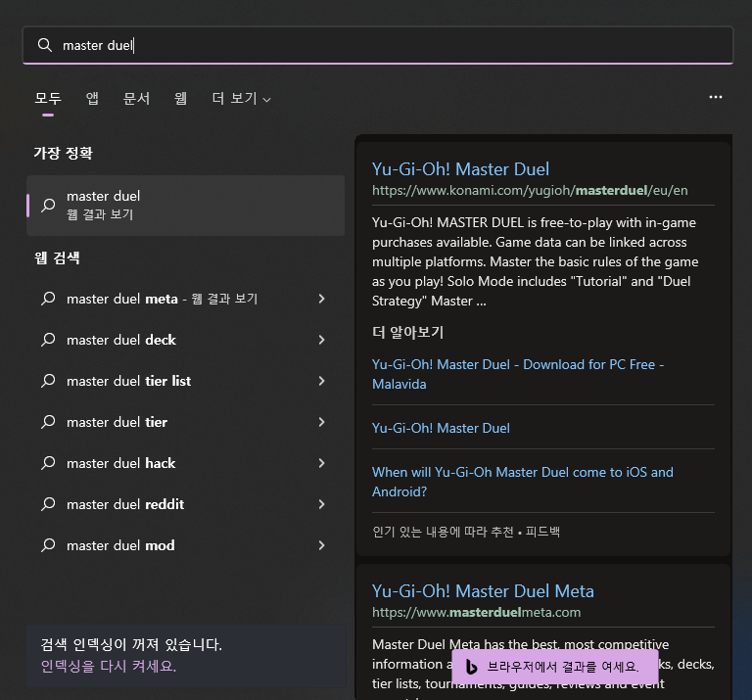Open iOS and Android release question link
This screenshot has width=752, height=700.
click(x=523, y=482)
